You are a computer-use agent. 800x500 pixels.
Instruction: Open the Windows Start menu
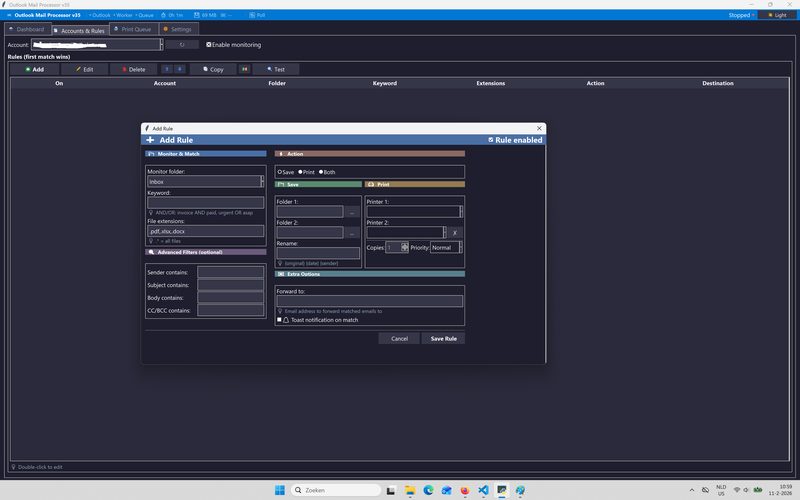pyautogui.click(x=280, y=490)
